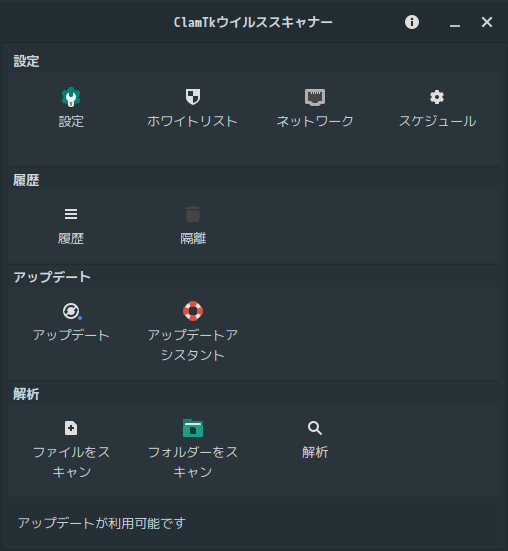This screenshot has width=508, height=551.
Task: Minimize the ClamTk window
Action: click(455, 23)
